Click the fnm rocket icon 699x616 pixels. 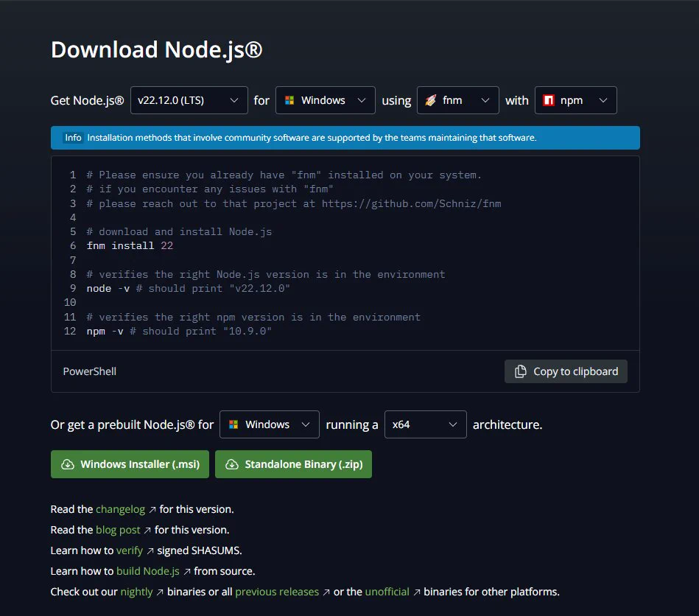(431, 100)
